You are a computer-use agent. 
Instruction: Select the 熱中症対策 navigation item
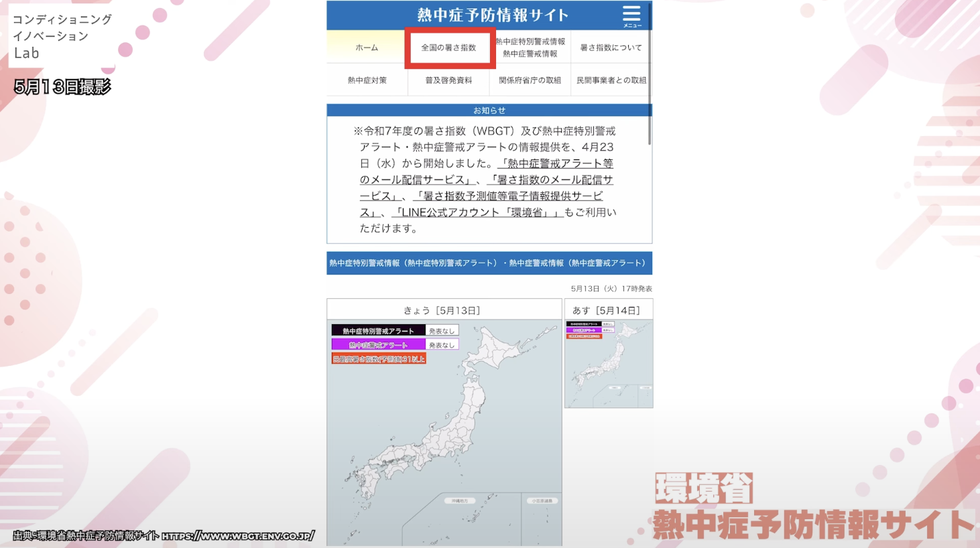[x=367, y=80]
